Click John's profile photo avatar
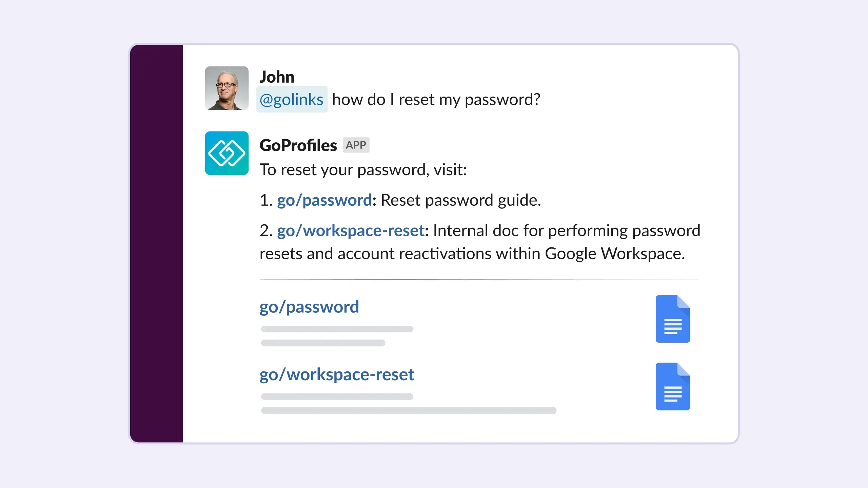This screenshot has height=488, width=868. [x=226, y=88]
